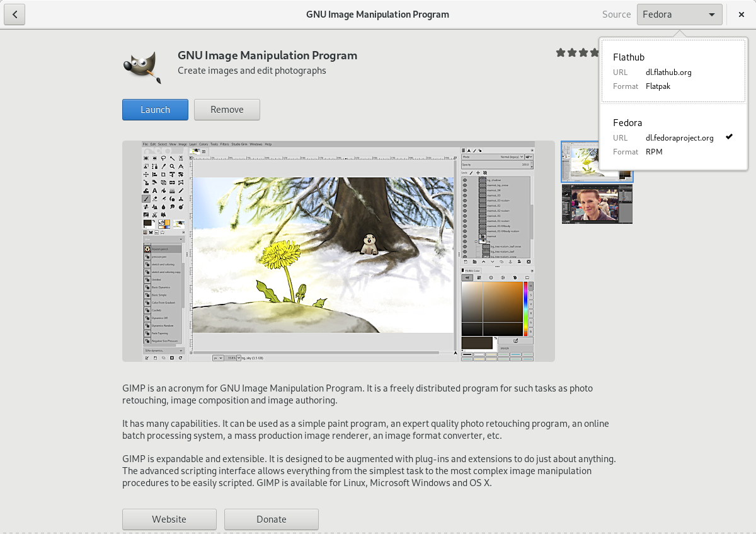Click the Source label in header bar
The height and width of the screenshot is (534, 756).
coord(616,15)
